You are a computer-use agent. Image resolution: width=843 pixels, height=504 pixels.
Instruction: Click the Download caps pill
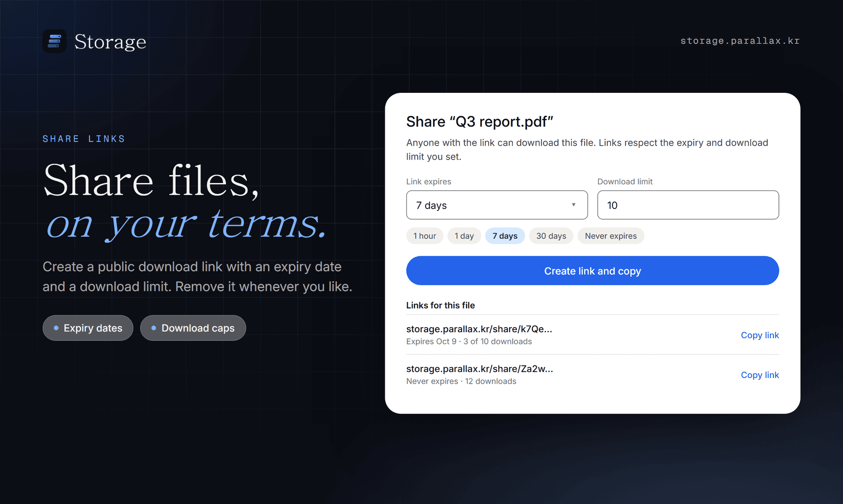pos(193,328)
